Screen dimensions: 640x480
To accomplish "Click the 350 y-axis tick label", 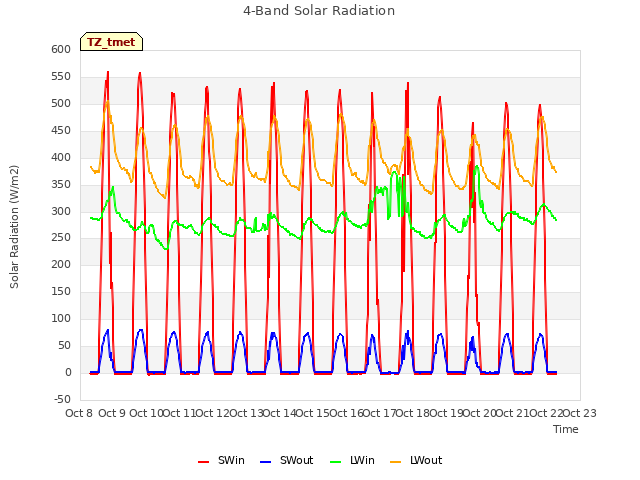I will coord(61,184).
